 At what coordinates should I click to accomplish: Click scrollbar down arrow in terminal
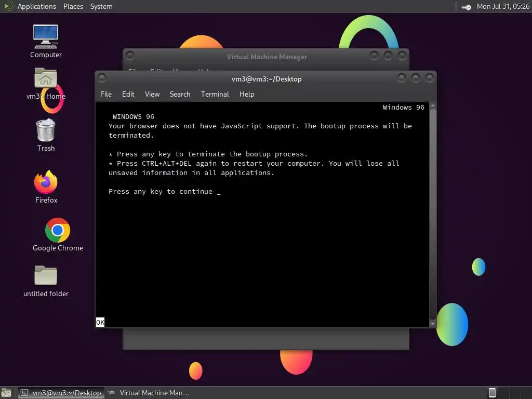pyautogui.click(x=433, y=324)
